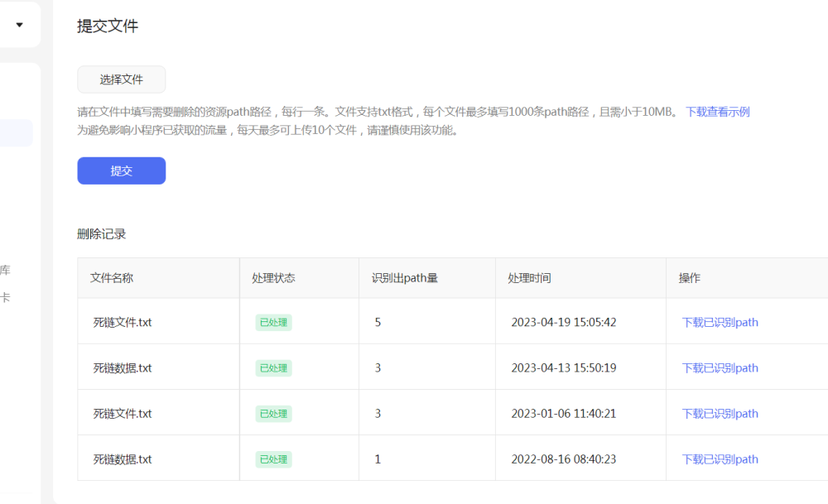
Task: Select 死链数据.txt in the 2023-04-13 row
Action: coord(123,367)
